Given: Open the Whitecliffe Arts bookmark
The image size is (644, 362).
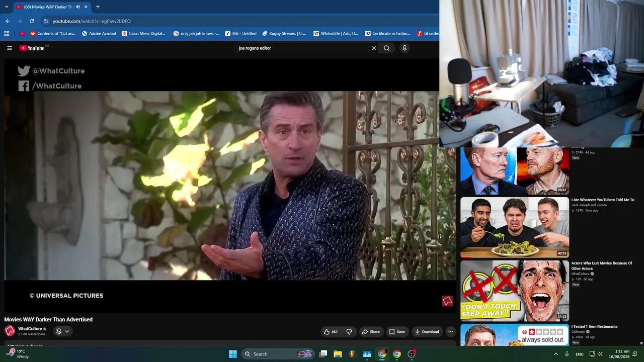Looking at the screenshot, I should 336,34.
